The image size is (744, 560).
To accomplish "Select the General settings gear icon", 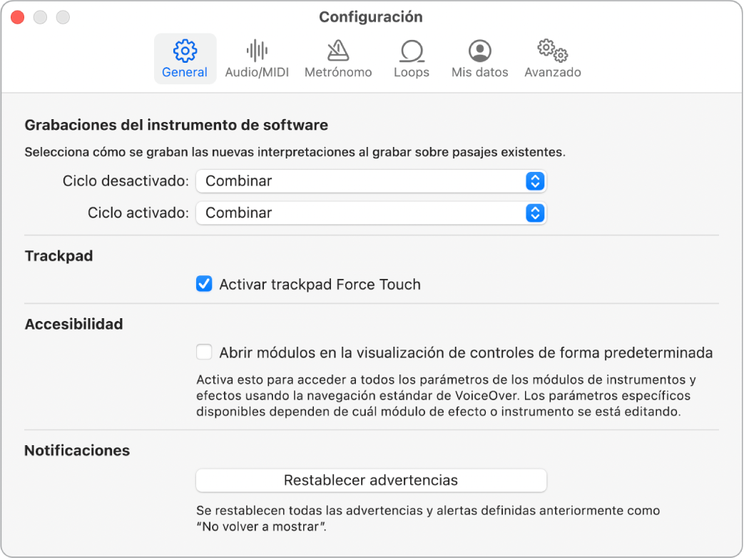I will (x=185, y=51).
